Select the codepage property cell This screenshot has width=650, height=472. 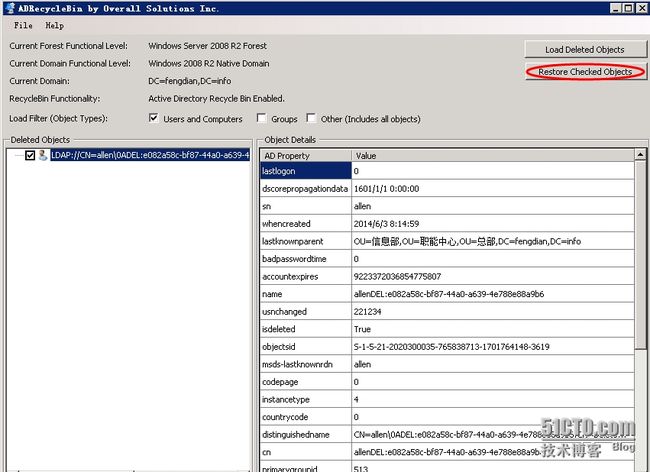[x=306, y=382]
